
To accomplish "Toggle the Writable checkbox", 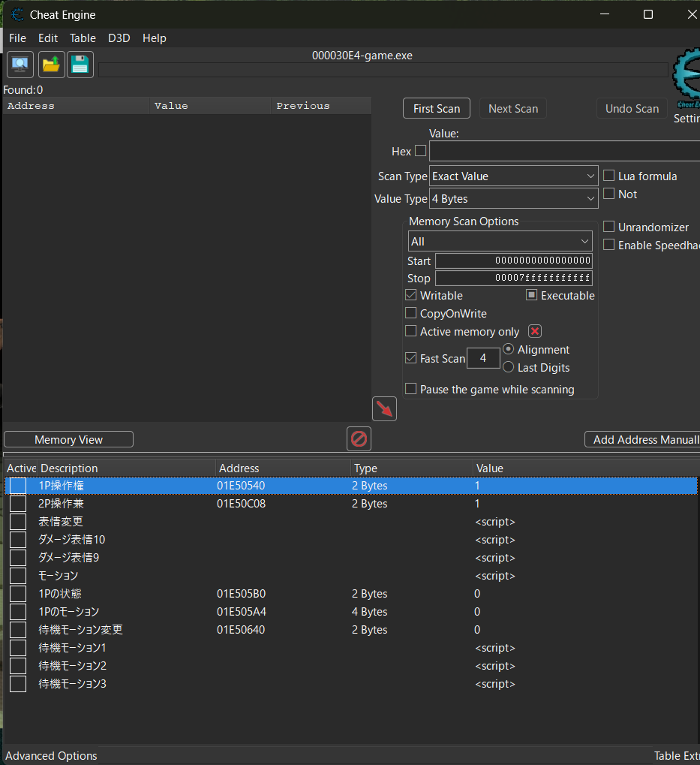I will pos(411,296).
